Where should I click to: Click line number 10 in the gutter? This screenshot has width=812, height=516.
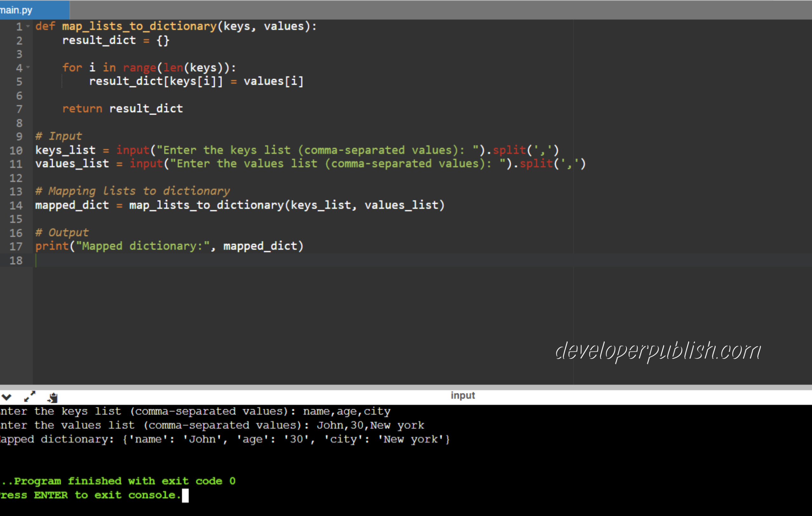point(16,150)
